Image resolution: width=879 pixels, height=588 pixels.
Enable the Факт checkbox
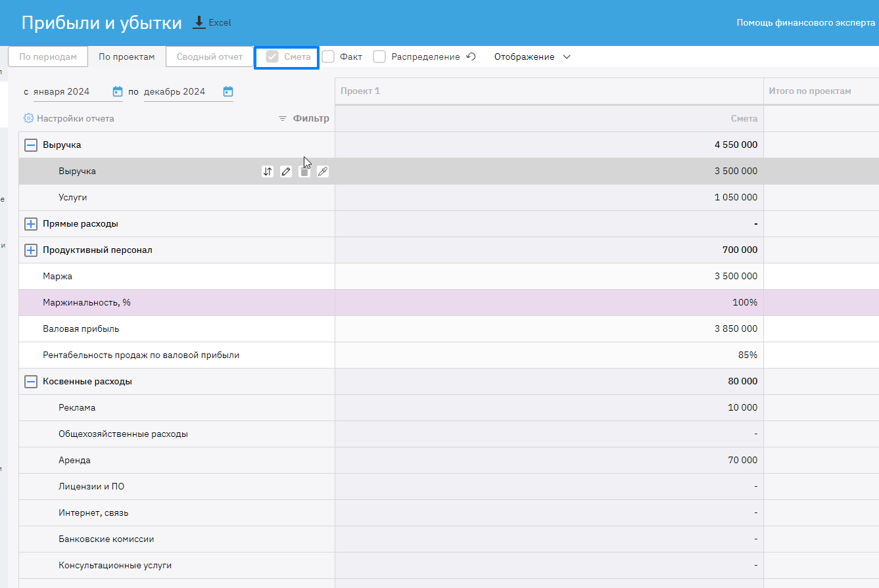tap(329, 57)
